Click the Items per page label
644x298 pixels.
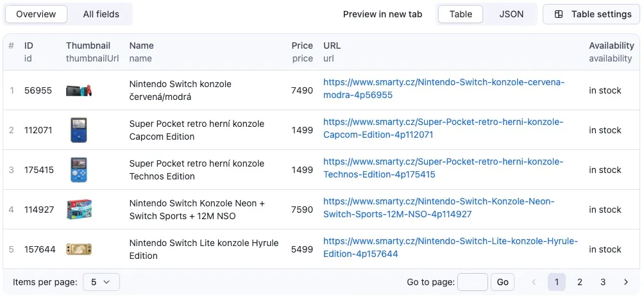45,282
